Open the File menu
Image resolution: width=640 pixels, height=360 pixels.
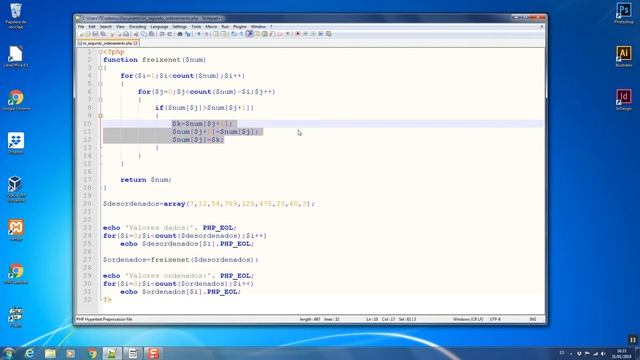point(81,27)
